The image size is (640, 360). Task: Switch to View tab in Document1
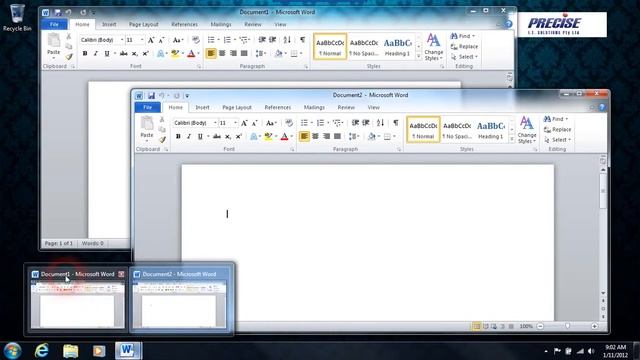280,24
